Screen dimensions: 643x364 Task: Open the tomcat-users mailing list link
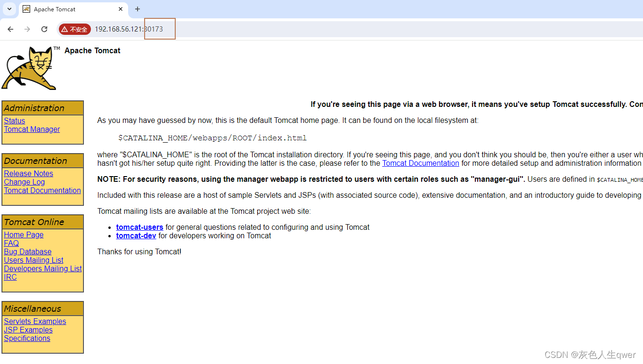click(x=139, y=227)
